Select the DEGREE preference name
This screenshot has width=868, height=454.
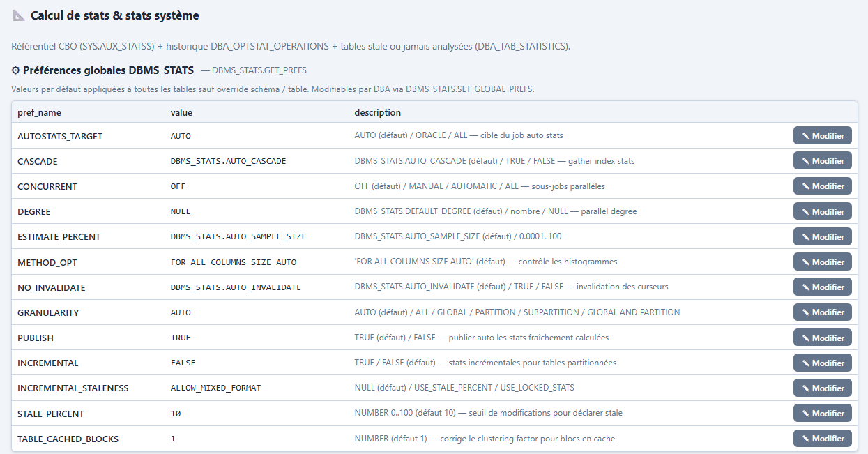(34, 211)
